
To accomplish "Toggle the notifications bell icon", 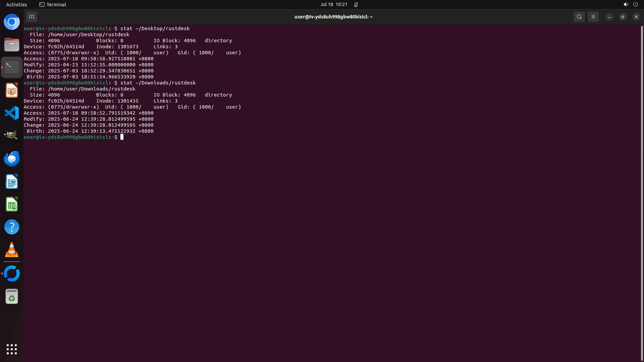I will (x=356, y=5).
